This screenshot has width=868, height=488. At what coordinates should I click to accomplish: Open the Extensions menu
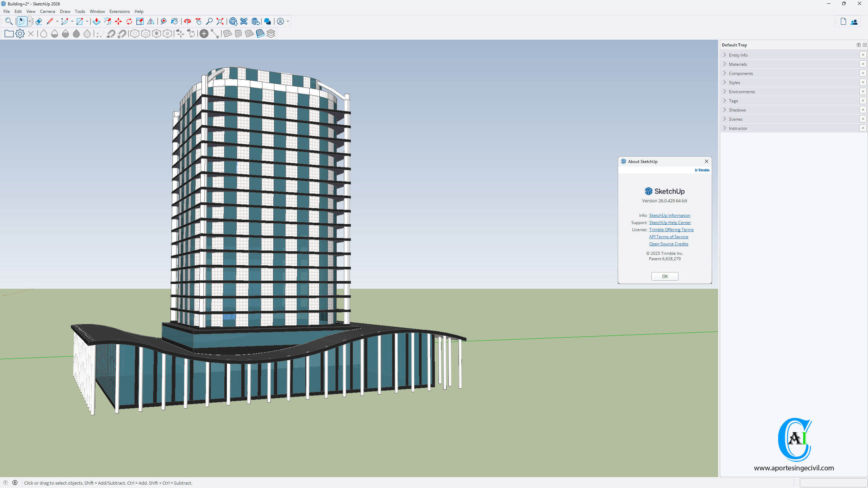click(x=119, y=11)
